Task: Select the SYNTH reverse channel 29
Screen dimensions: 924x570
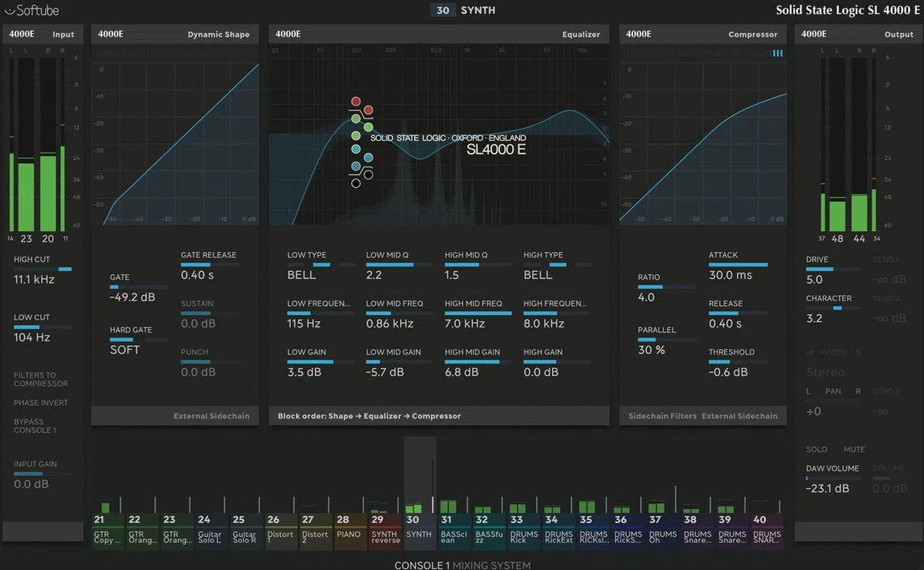Action: [x=384, y=529]
